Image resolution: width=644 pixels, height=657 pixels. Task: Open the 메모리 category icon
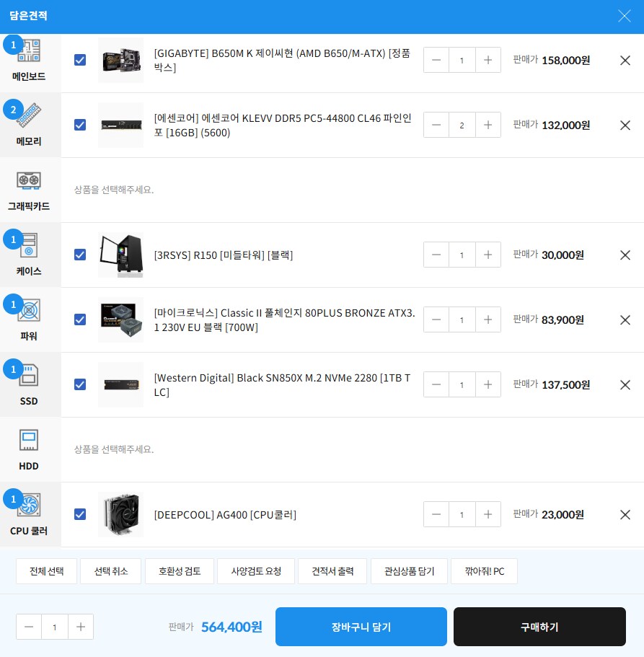pos(29,116)
